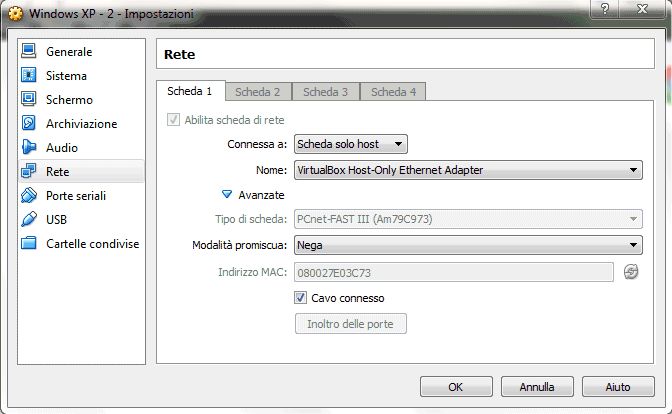Click the USB plug icon
The image size is (672, 414).
(x=29, y=219)
